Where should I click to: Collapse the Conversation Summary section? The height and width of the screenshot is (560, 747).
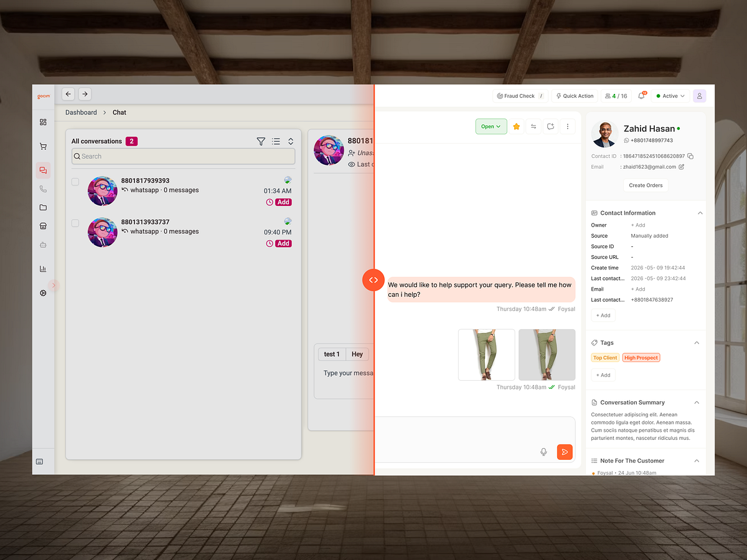(x=697, y=403)
